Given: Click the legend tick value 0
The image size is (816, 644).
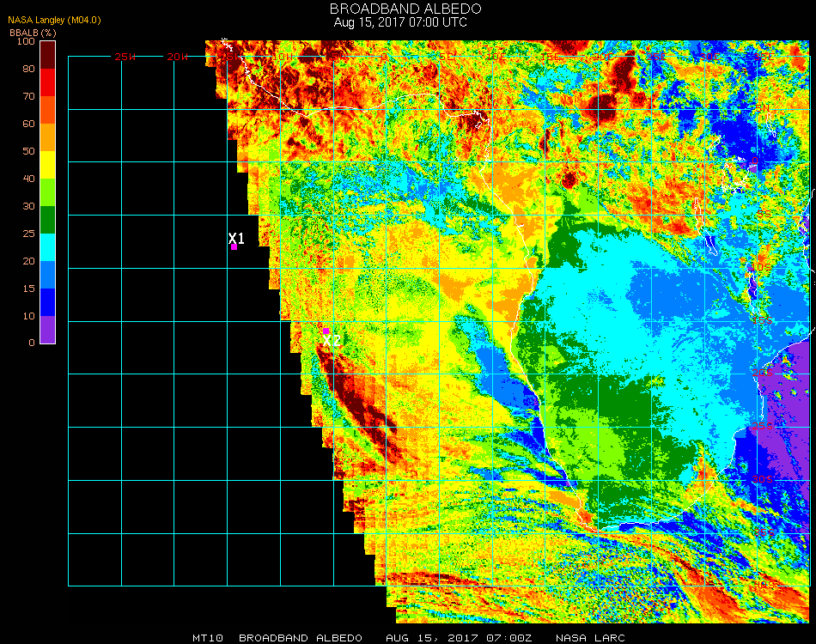Looking at the screenshot, I should pyautogui.click(x=32, y=343).
